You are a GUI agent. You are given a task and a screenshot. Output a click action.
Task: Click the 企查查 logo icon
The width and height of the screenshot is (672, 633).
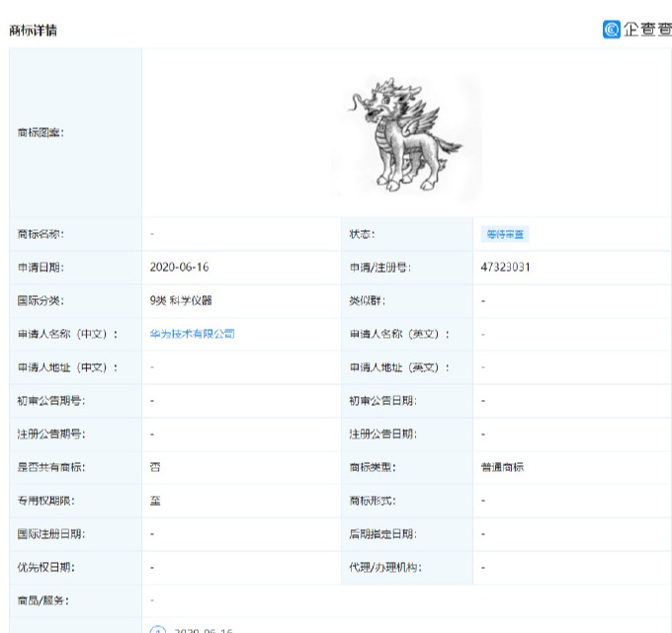[x=611, y=30]
